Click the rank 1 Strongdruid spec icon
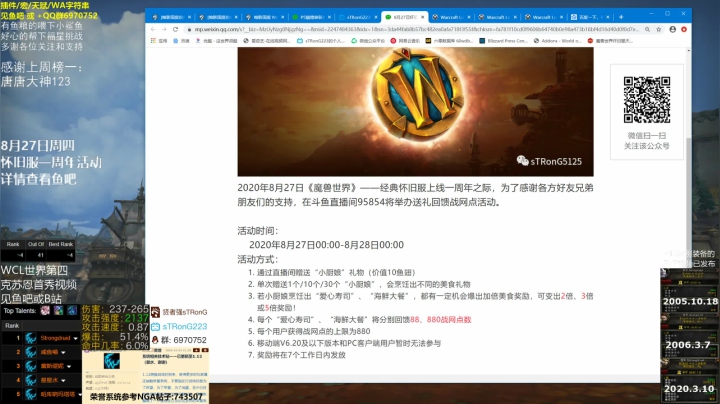This screenshot has width=720, height=404. pos(31,338)
